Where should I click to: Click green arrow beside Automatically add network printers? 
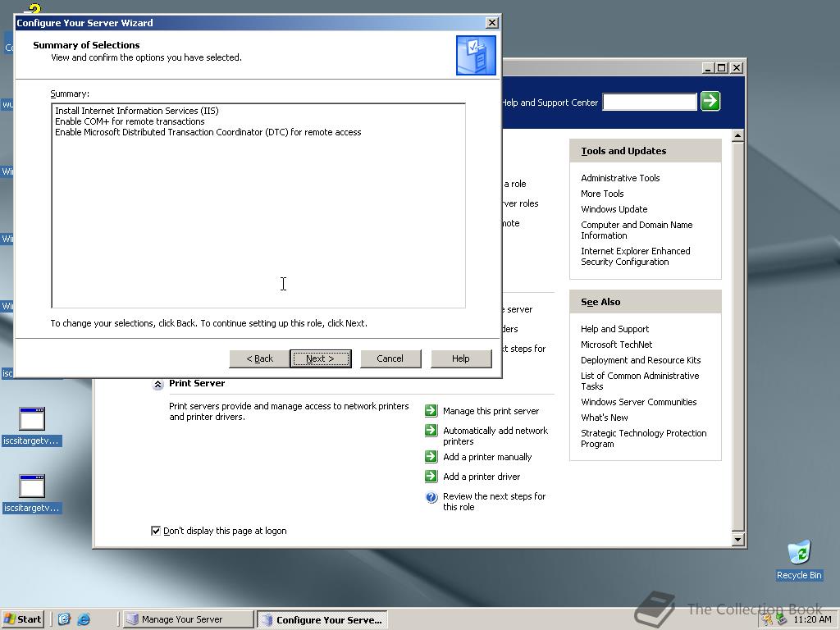pyautogui.click(x=431, y=430)
